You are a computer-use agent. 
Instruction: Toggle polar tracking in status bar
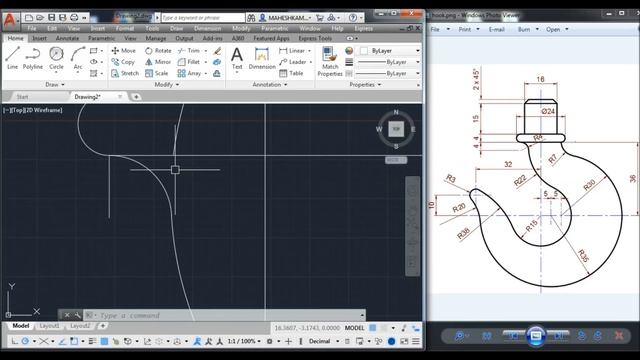click(x=25, y=341)
